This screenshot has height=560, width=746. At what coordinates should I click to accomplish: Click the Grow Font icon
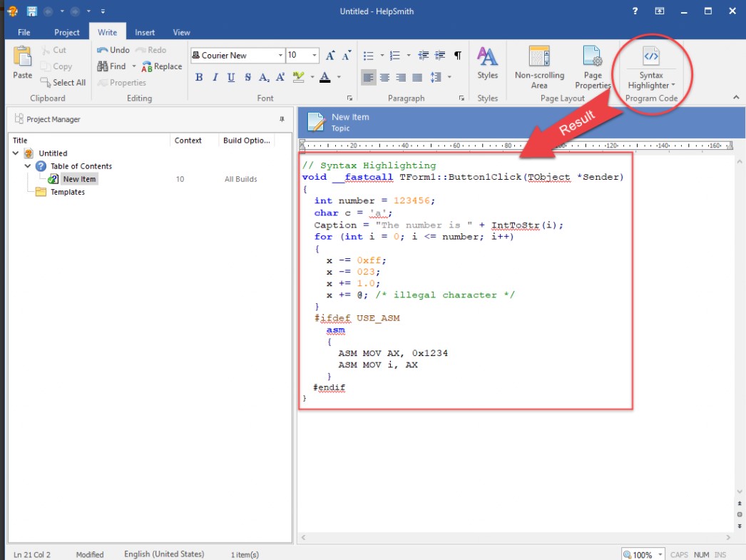(330, 56)
